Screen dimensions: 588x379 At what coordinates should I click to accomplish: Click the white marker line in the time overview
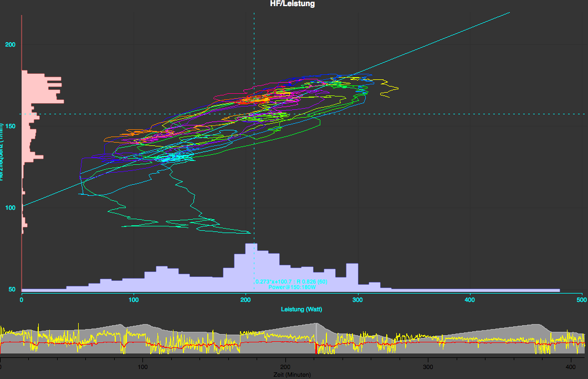[316, 332]
